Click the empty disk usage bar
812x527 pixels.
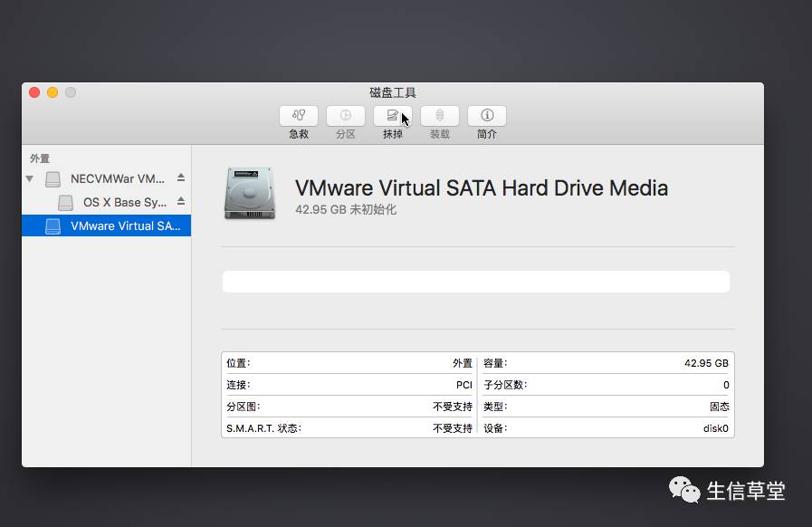(476, 282)
